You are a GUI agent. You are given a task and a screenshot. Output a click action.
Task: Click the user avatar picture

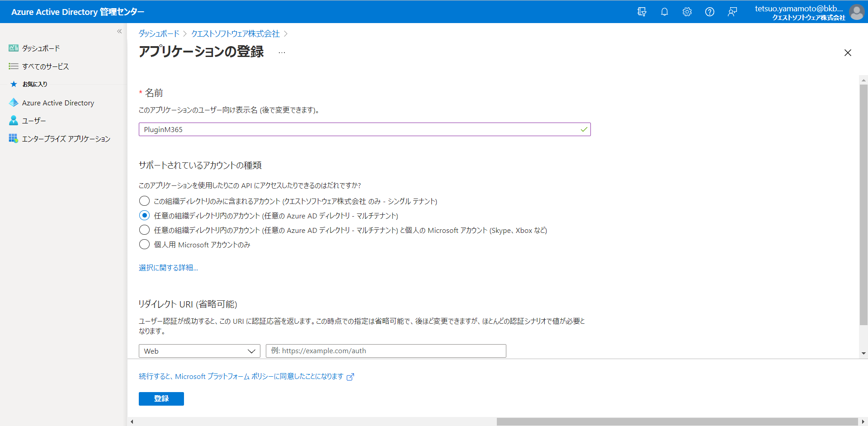(x=856, y=12)
